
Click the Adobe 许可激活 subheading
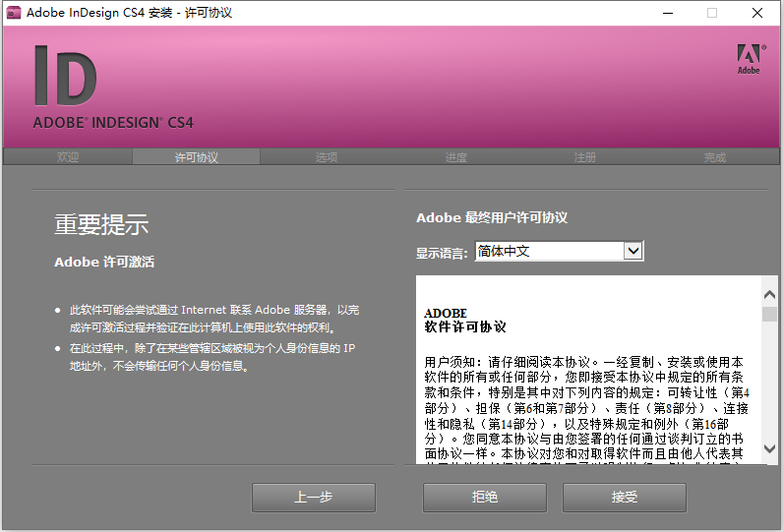tap(104, 262)
